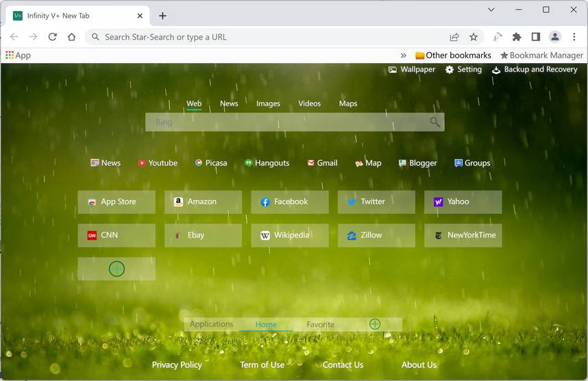The height and width of the screenshot is (381, 588).
Task: Open the NewYorkTime tile
Action: pyautogui.click(x=463, y=236)
